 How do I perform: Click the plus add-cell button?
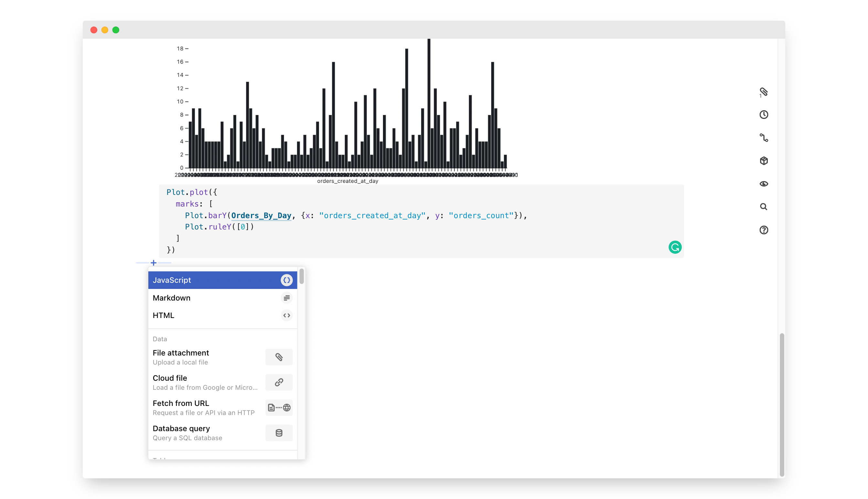click(153, 263)
